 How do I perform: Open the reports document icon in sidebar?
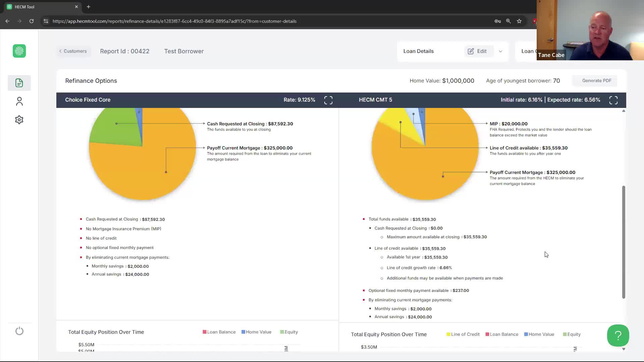coord(19,83)
